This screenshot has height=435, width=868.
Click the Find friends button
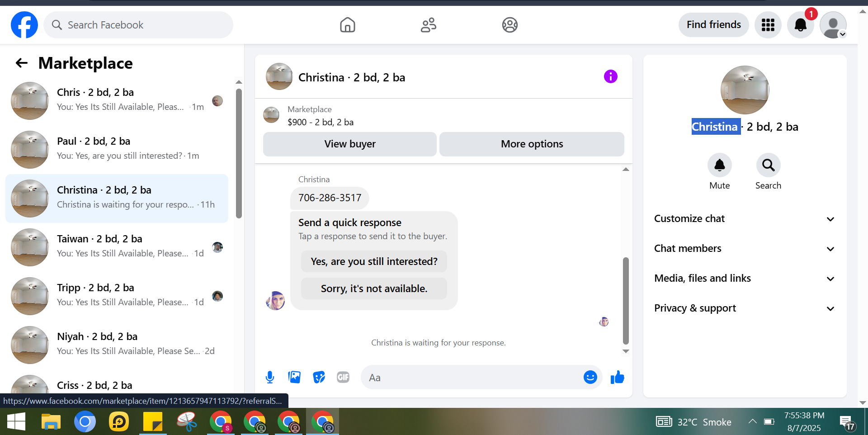(x=714, y=25)
